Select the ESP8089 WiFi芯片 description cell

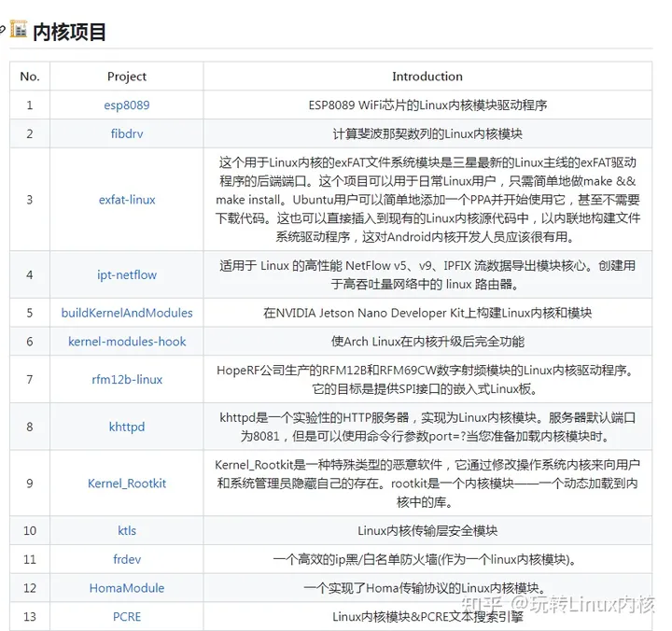point(427,105)
